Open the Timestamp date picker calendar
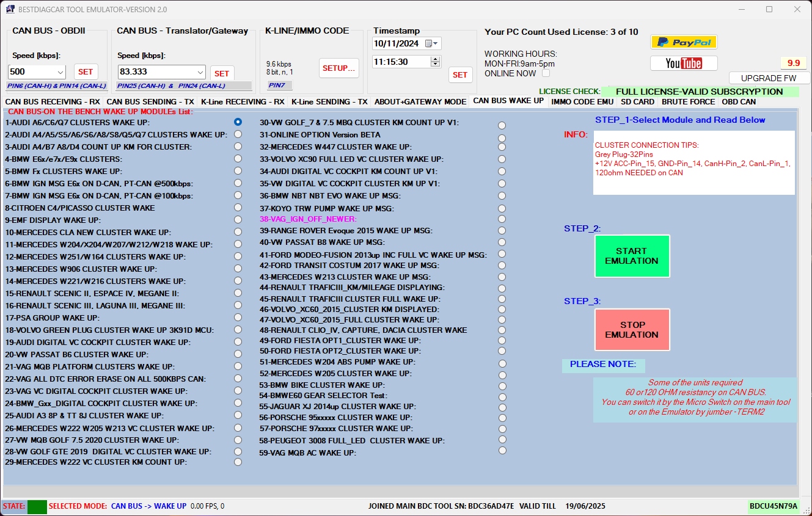This screenshot has width=812, height=516. click(433, 43)
